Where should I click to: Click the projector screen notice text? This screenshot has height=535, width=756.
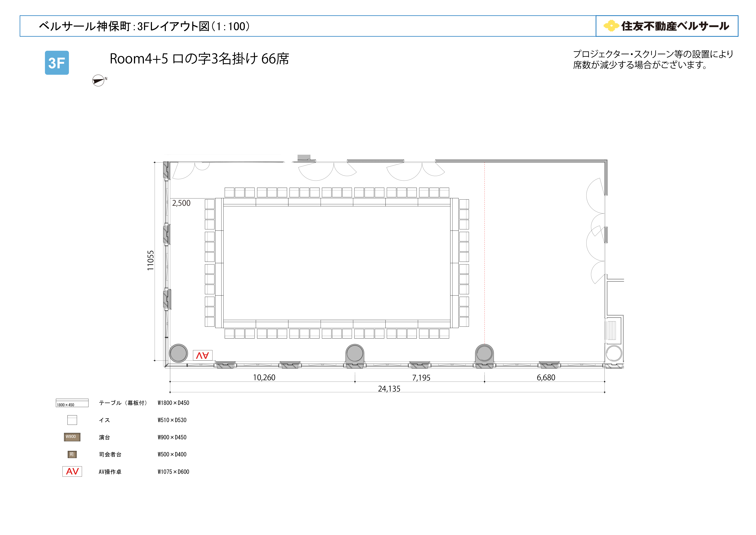(x=653, y=59)
